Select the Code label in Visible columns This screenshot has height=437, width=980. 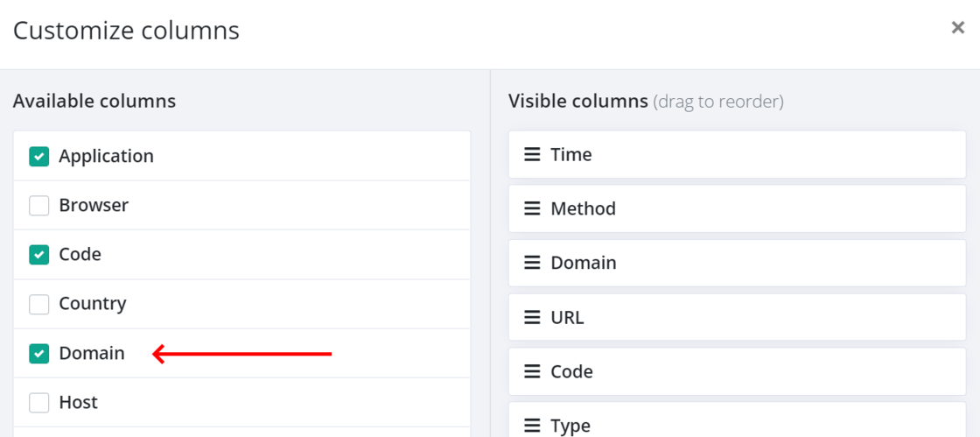572,372
